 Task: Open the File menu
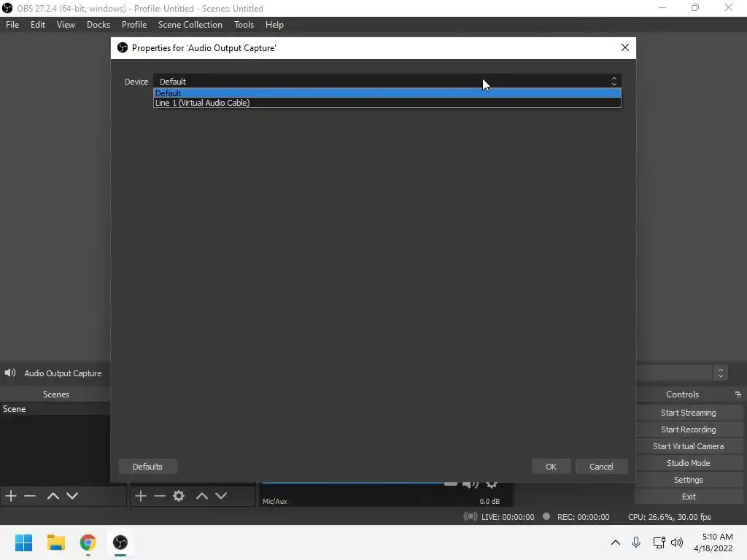(x=12, y=25)
